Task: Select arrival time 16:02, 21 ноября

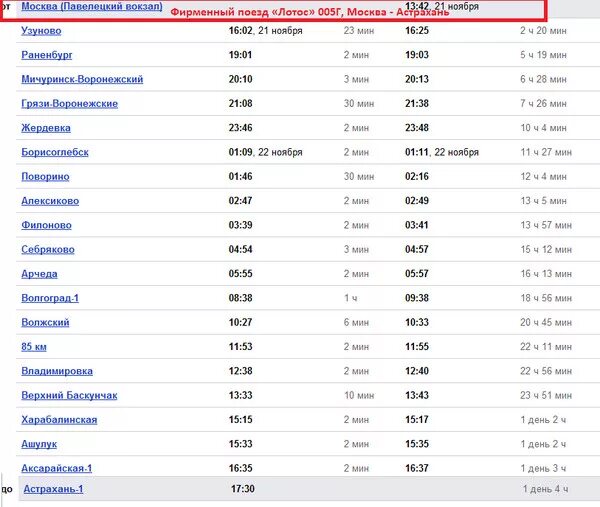Action: (x=266, y=31)
